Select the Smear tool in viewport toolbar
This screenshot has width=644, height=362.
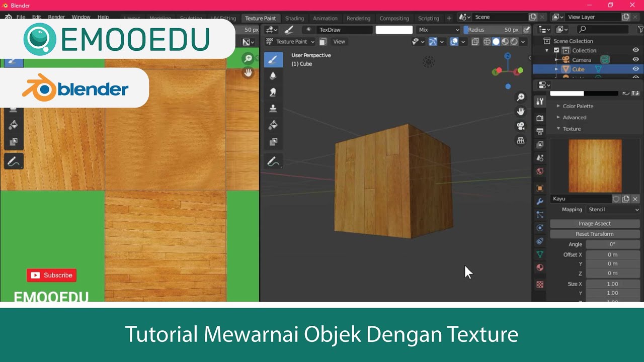tap(273, 92)
